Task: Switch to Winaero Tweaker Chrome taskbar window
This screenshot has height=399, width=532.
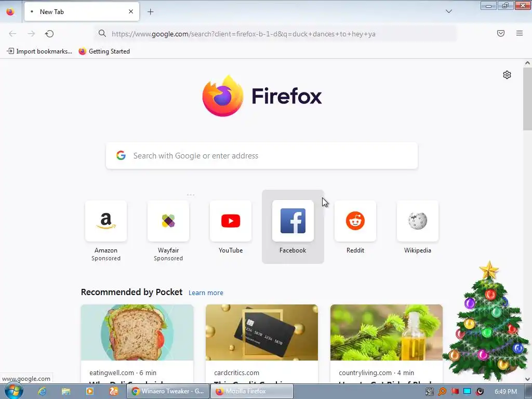Action: pos(168,391)
